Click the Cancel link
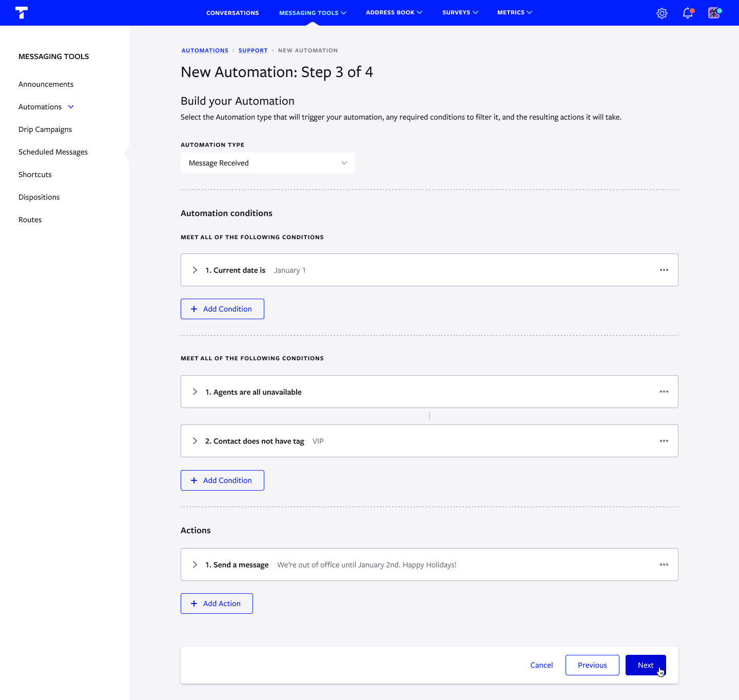 pos(541,665)
